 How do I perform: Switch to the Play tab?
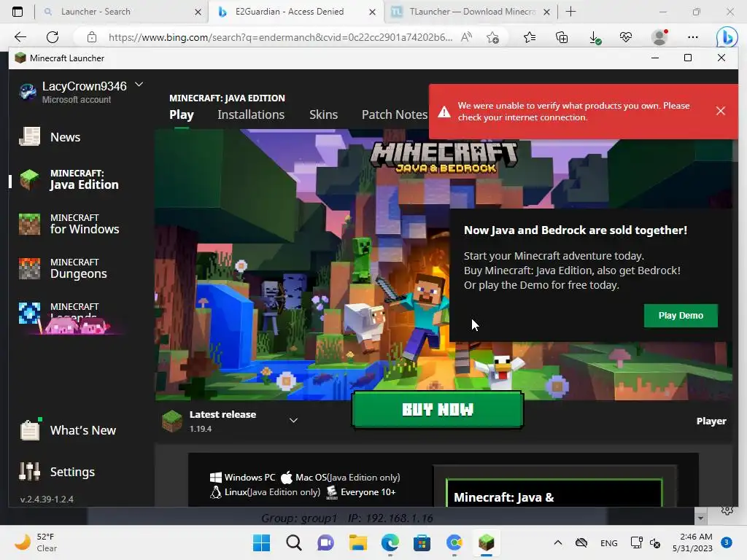(x=182, y=114)
